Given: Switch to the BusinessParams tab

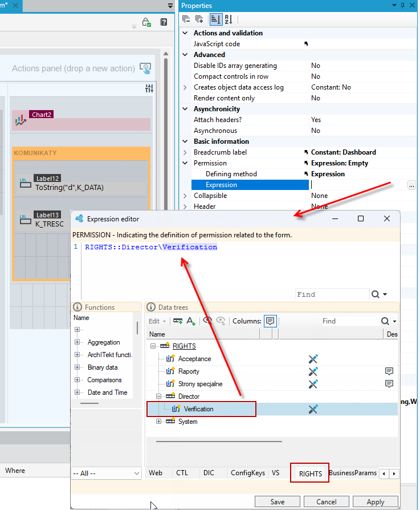Looking at the screenshot, I should pyautogui.click(x=353, y=473).
